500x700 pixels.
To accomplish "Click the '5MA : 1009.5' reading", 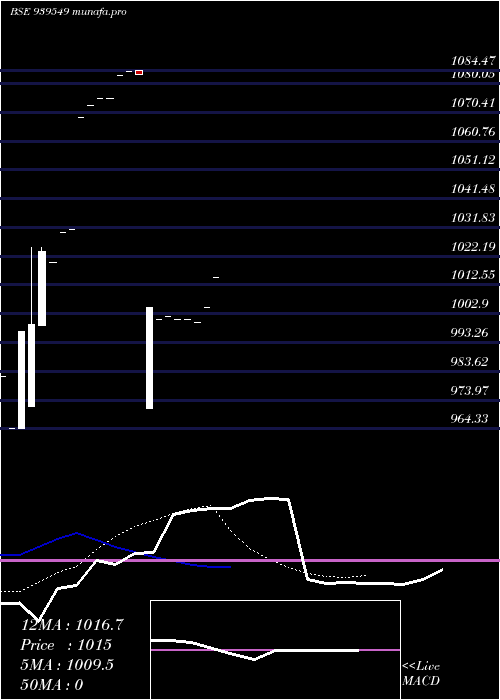I will (x=67, y=665).
